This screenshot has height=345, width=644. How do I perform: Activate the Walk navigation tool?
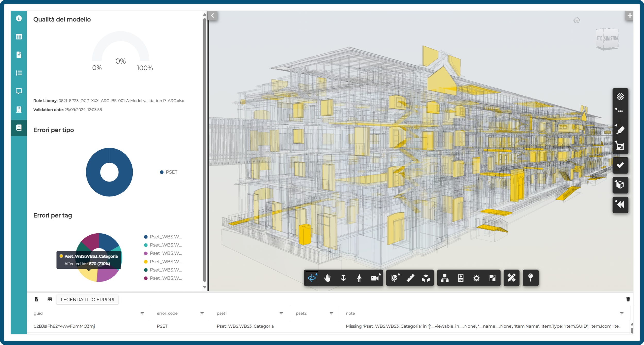[x=359, y=278]
